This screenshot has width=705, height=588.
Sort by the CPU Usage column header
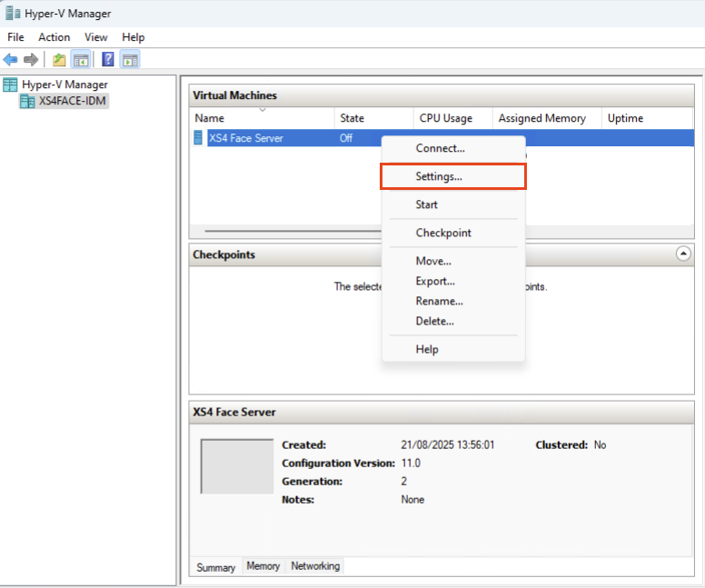[453, 118]
